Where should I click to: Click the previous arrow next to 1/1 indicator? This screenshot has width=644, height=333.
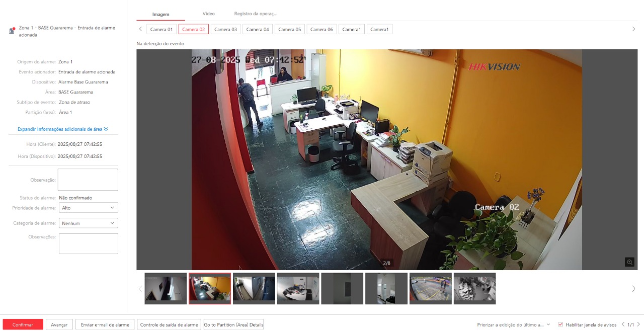[x=622, y=324]
